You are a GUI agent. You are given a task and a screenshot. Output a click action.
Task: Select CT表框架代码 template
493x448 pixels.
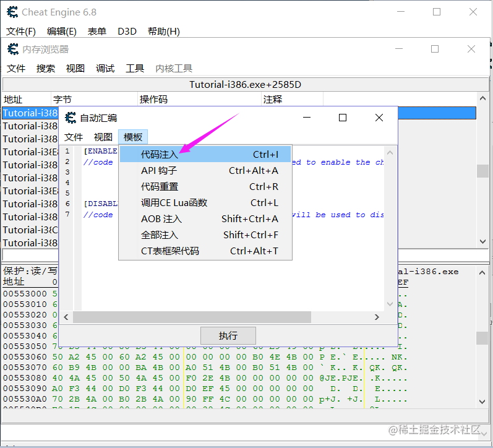coord(205,251)
